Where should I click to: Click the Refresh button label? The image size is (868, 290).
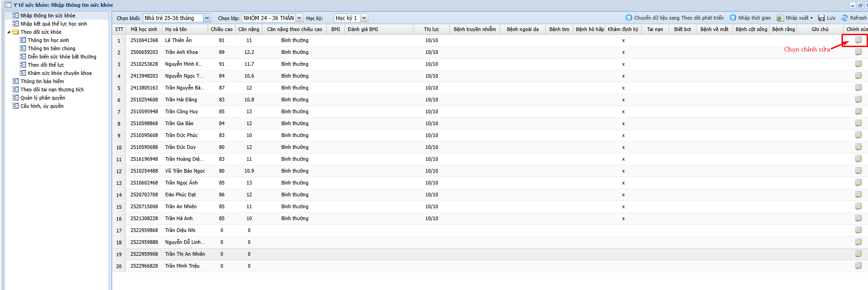[x=858, y=18]
